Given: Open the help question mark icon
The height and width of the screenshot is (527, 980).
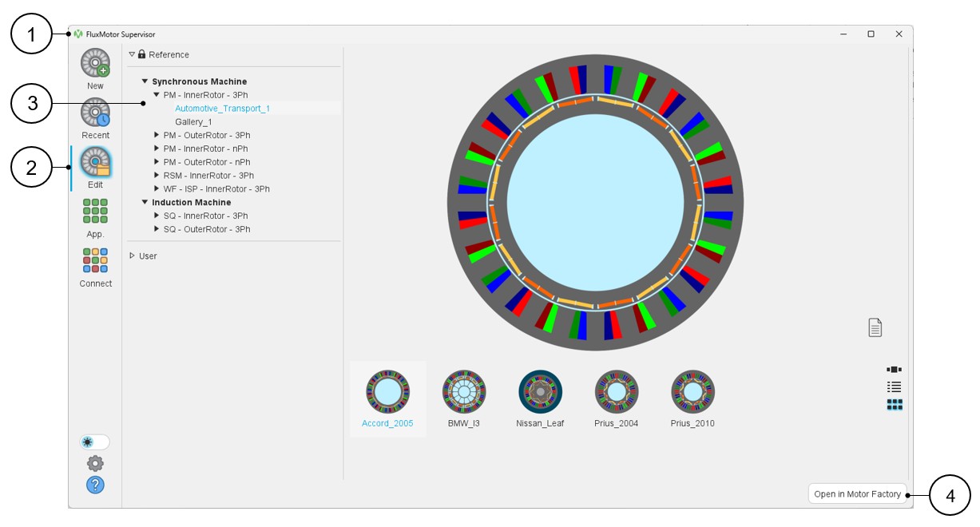Looking at the screenshot, I should 95,485.
